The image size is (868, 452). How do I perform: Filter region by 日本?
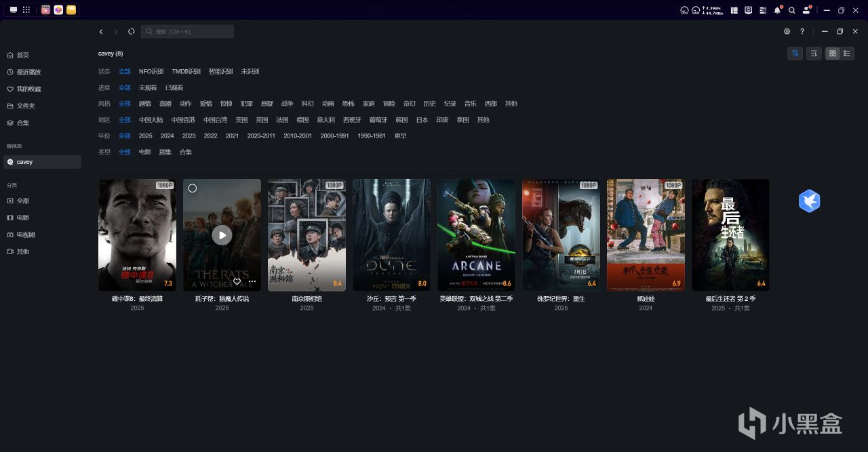[422, 120]
